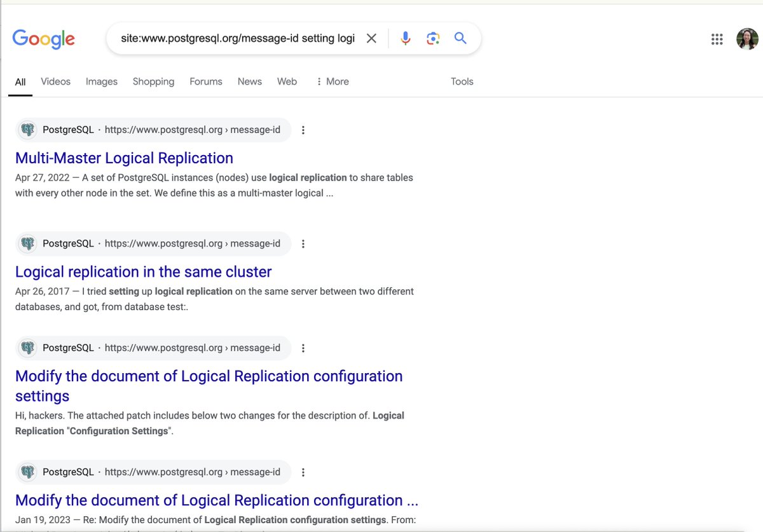Screen dimensions: 763x532
Task: Click the Apr 26, 2017 snippet text
Action: (214, 299)
